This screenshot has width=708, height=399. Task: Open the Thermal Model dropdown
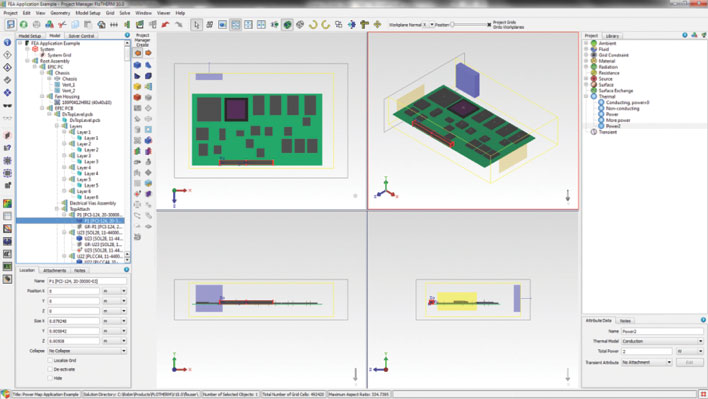662,341
